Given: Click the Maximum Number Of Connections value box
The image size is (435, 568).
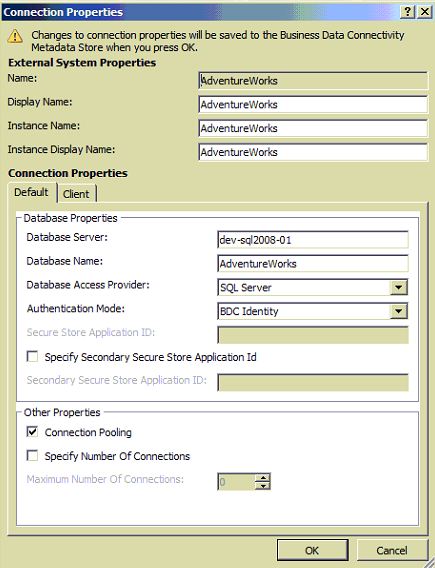Looking at the screenshot, I should point(236,482).
